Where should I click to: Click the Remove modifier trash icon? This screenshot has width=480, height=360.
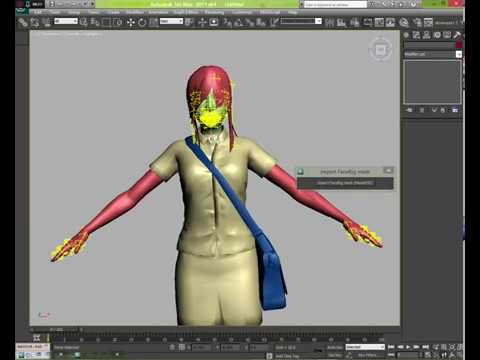[443, 110]
